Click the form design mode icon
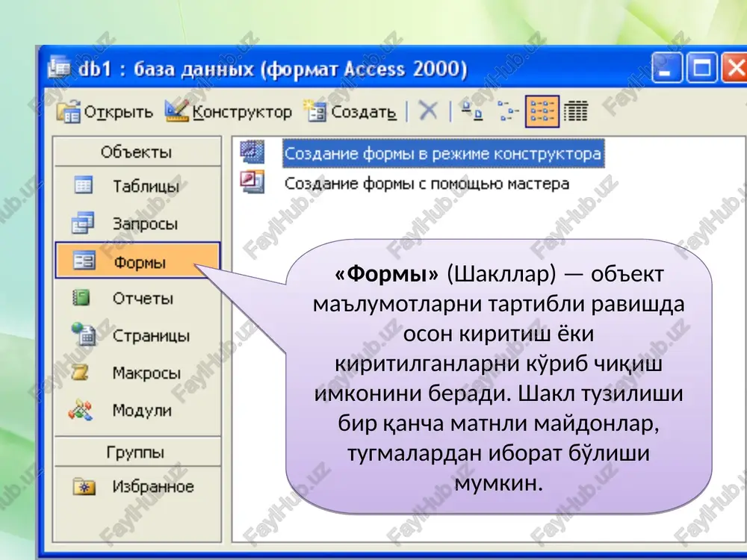 click(x=252, y=152)
